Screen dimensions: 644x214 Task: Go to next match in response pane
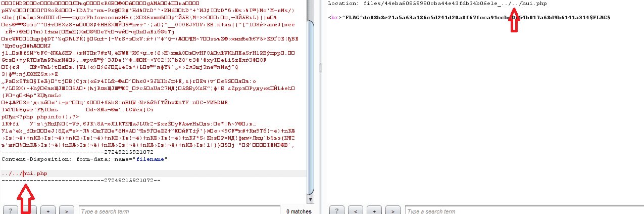tap(393, 210)
